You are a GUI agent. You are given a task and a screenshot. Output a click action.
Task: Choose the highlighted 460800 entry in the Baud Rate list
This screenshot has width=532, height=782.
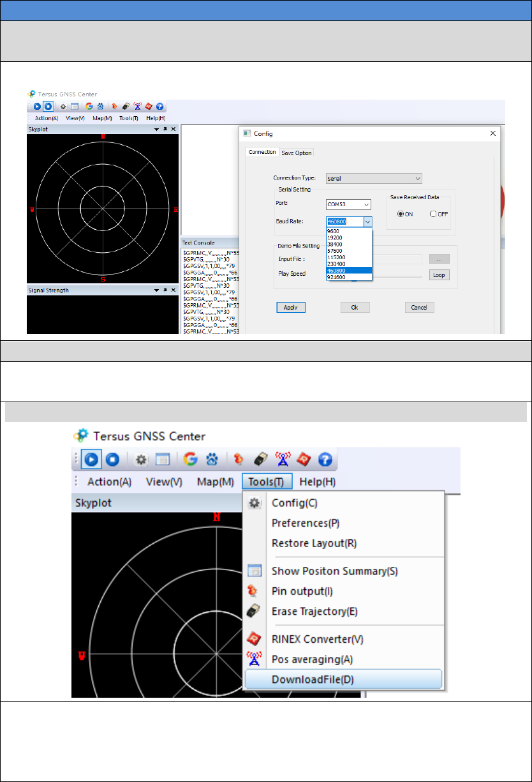pos(349,271)
